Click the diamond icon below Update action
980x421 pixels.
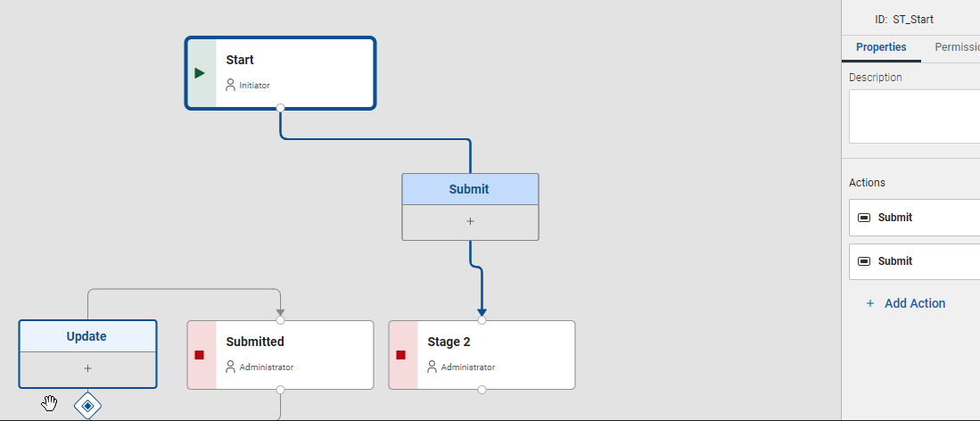click(87, 406)
